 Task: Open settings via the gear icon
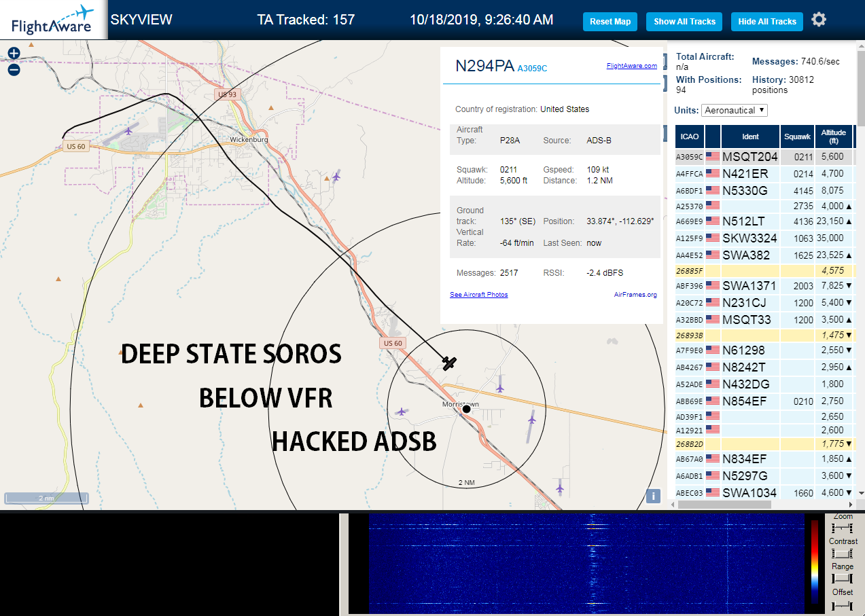[819, 20]
